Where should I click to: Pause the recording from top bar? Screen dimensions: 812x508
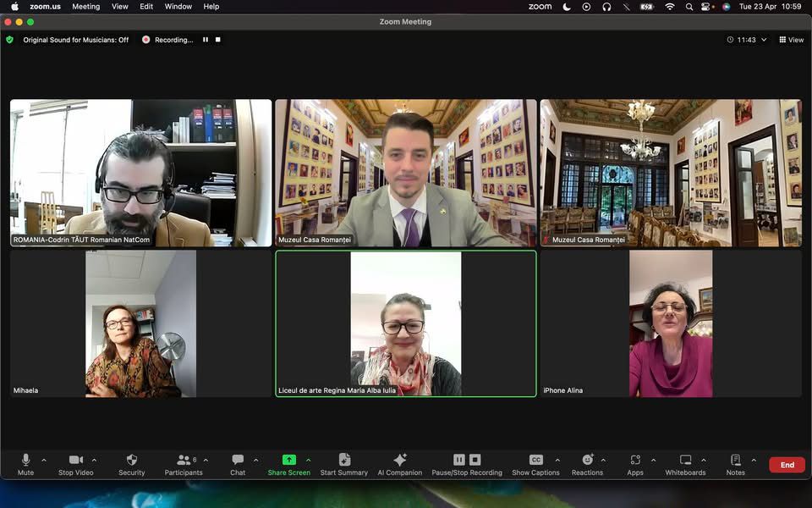[x=205, y=40]
